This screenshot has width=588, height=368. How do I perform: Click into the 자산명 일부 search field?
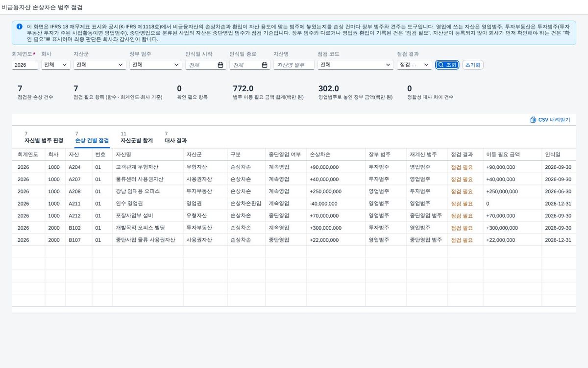[x=294, y=65]
